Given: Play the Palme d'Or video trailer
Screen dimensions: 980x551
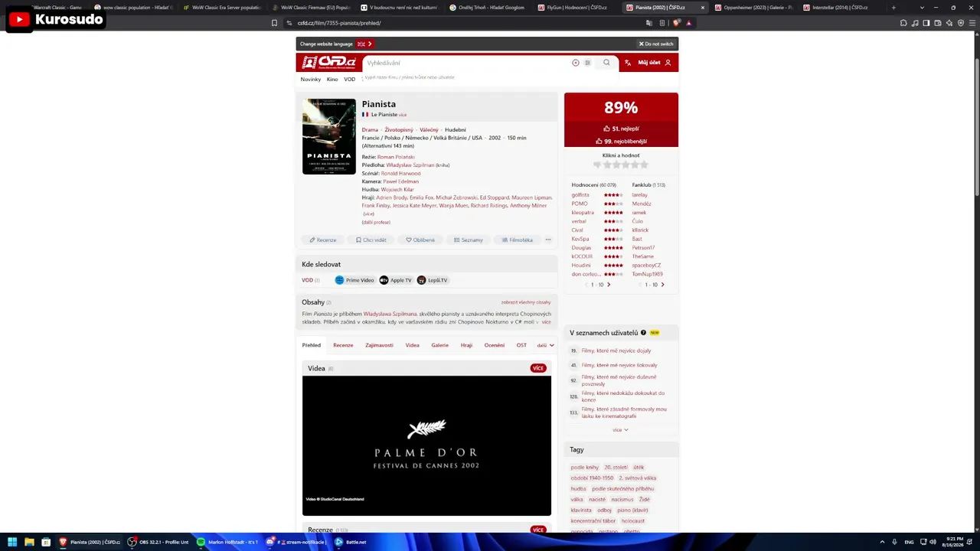Looking at the screenshot, I should 426,445.
